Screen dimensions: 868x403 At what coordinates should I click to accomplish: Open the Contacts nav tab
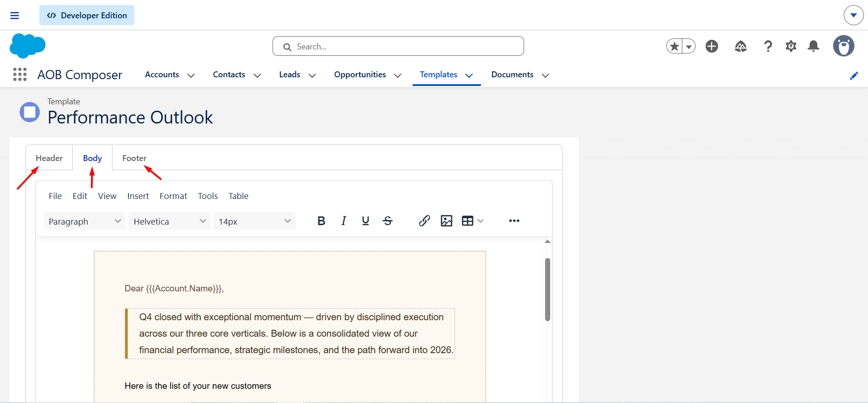tap(229, 75)
